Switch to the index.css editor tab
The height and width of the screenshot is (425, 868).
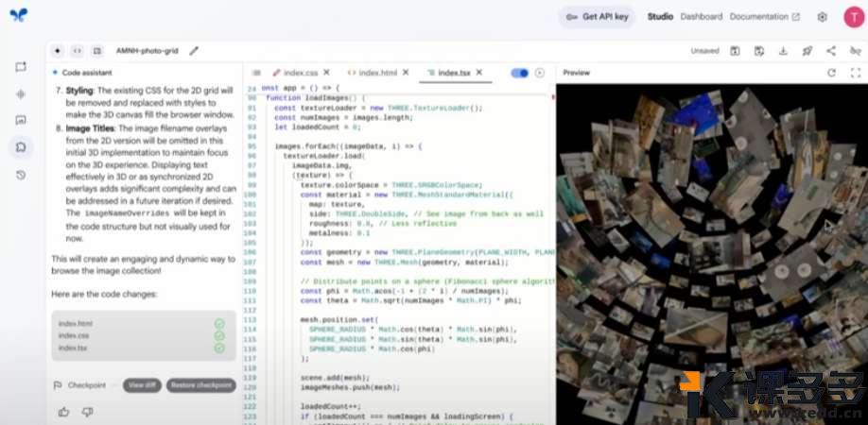[301, 73]
